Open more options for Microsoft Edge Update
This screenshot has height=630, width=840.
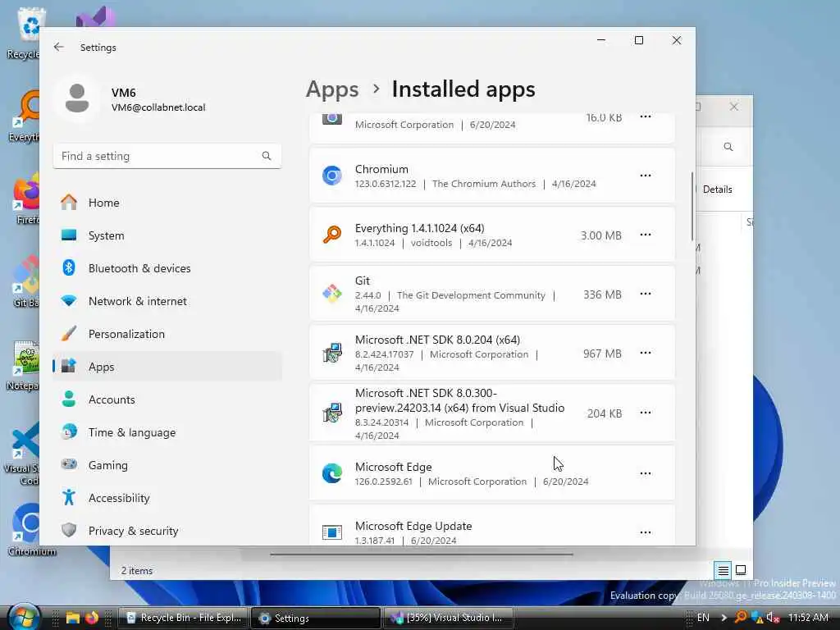(x=646, y=532)
